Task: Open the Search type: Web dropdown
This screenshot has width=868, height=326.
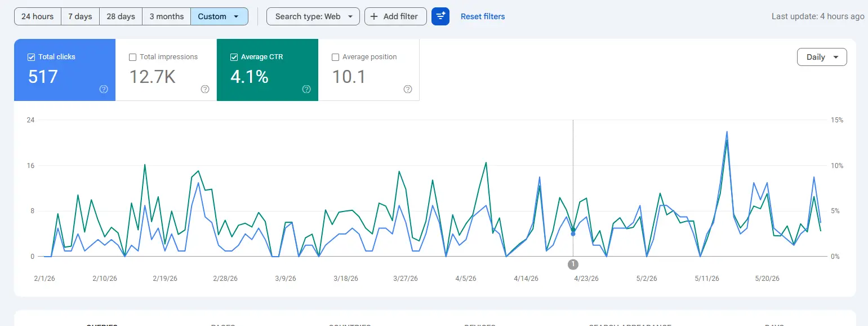Action: coord(313,16)
